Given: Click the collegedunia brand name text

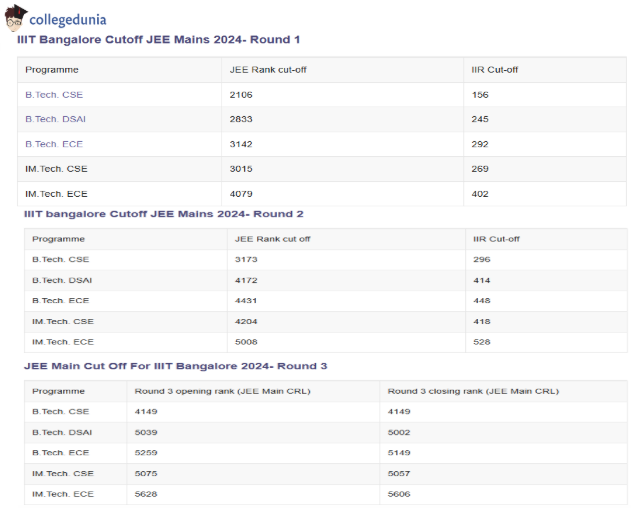Looking at the screenshot, I should (x=68, y=19).
